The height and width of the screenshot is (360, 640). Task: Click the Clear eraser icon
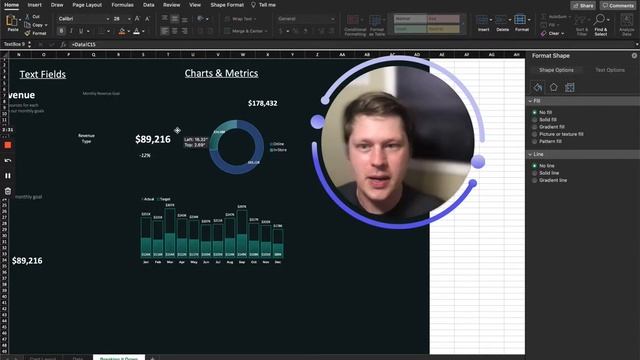[543, 33]
